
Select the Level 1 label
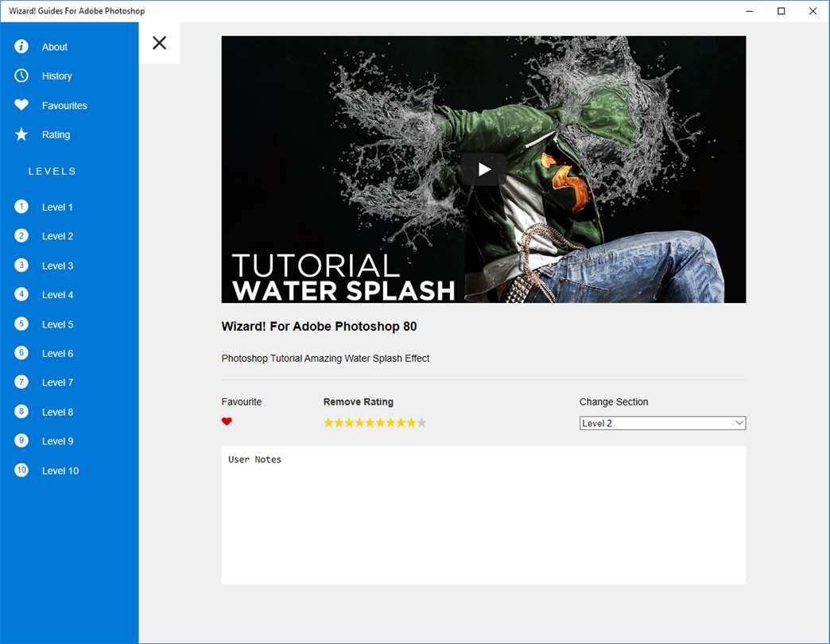(x=57, y=208)
